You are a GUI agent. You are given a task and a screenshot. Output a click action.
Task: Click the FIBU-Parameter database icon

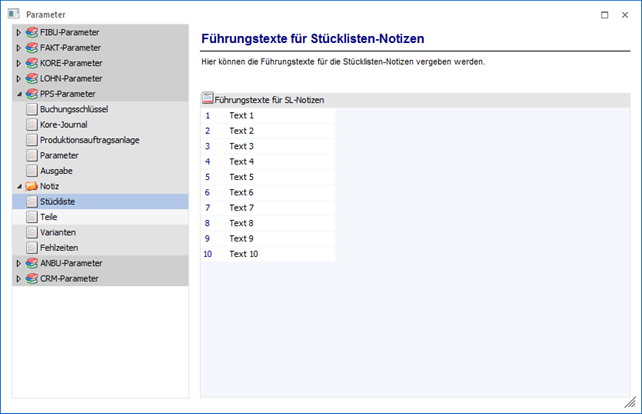[x=31, y=32]
